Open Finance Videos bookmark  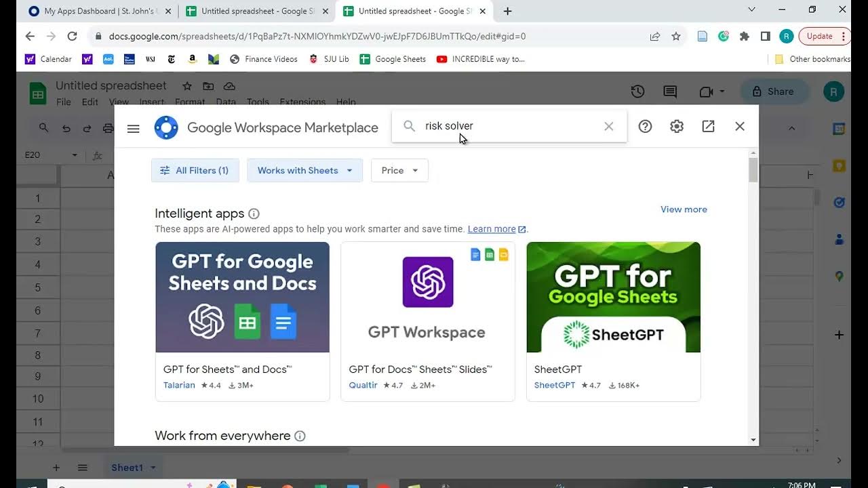tap(264, 59)
